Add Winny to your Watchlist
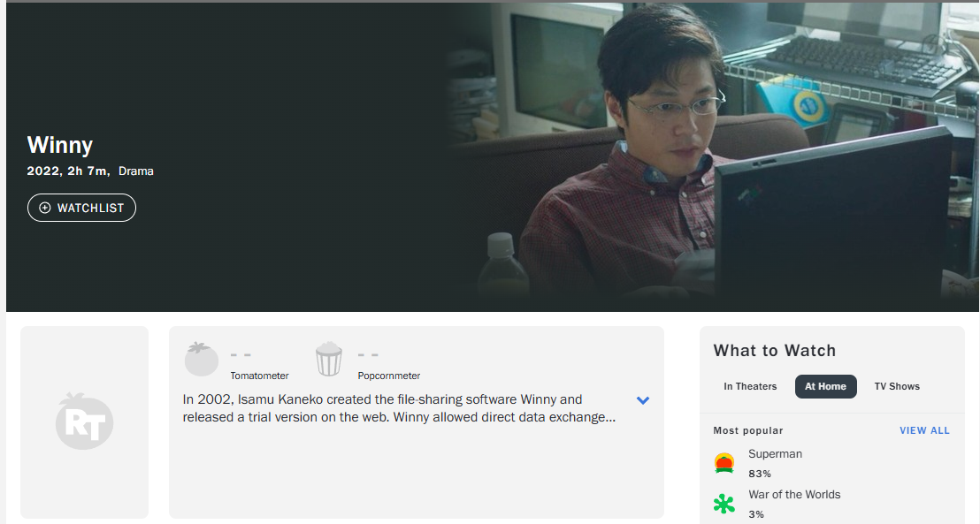This screenshot has height=524, width=980. pos(82,208)
